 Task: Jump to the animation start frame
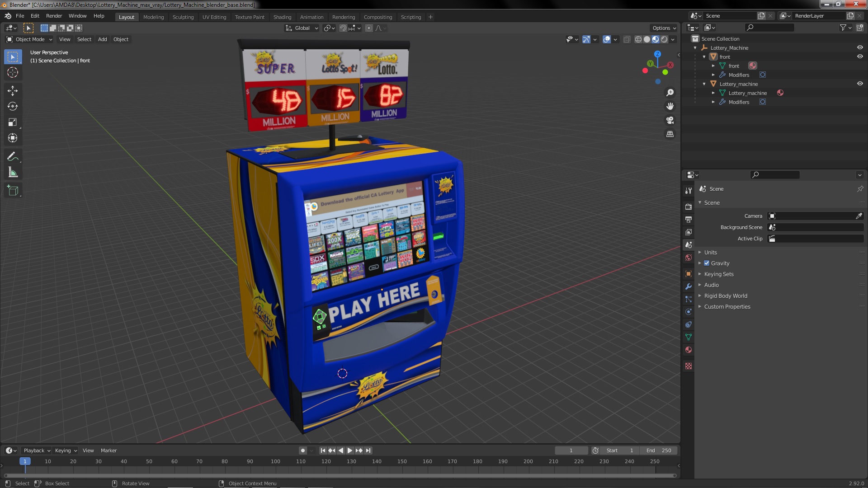323,450
